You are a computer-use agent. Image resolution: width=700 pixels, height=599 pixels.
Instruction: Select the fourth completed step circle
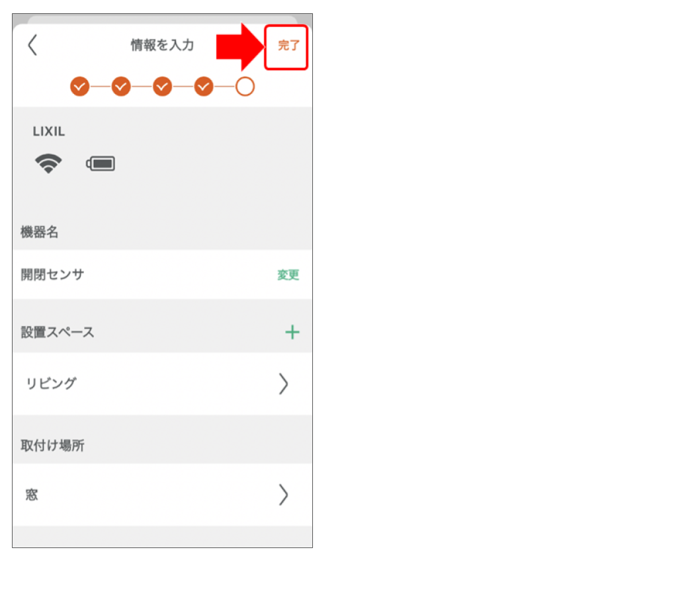(204, 87)
